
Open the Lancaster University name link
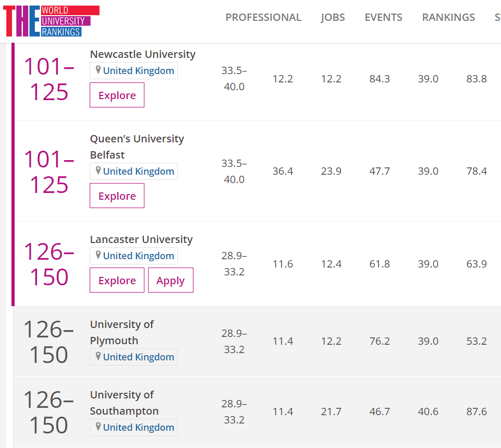(141, 239)
